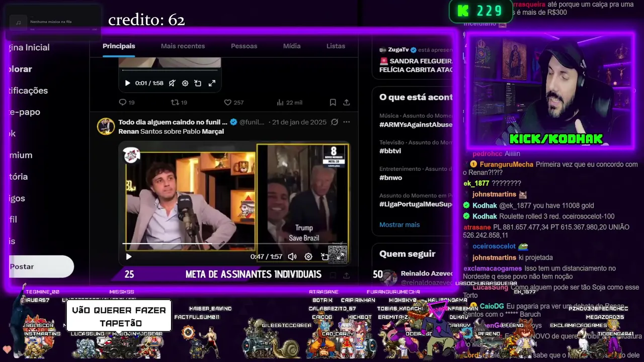Viewport: 644px width, 362px height.
Task: Share the tweet with 22 mil views
Action: point(347,103)
